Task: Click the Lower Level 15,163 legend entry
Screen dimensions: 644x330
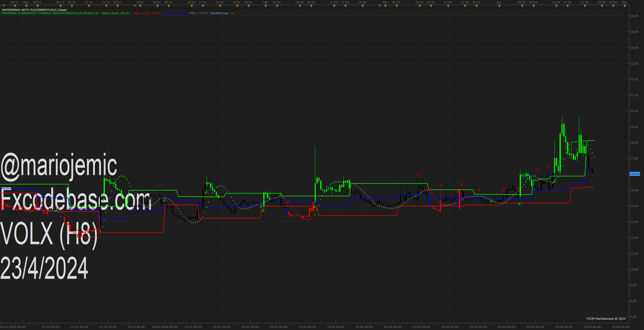Action: (x=147, y=13)
